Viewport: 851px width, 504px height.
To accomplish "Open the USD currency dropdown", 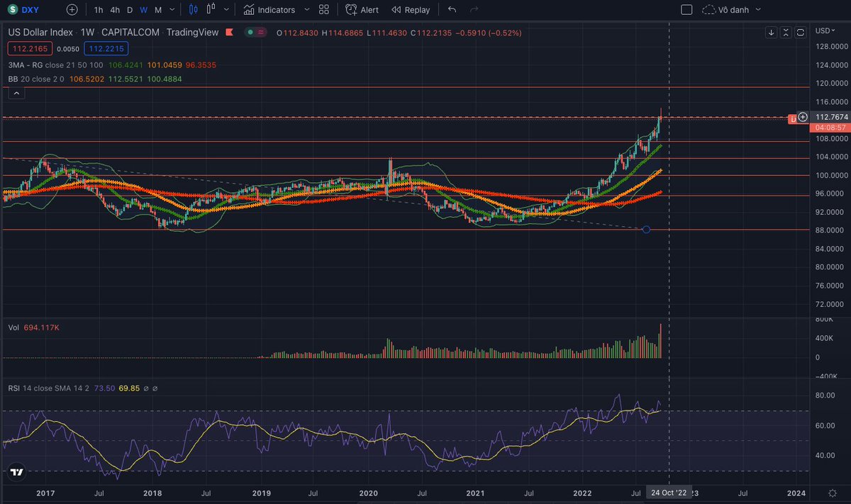I will pyautogui.click(x=826, y=30).
